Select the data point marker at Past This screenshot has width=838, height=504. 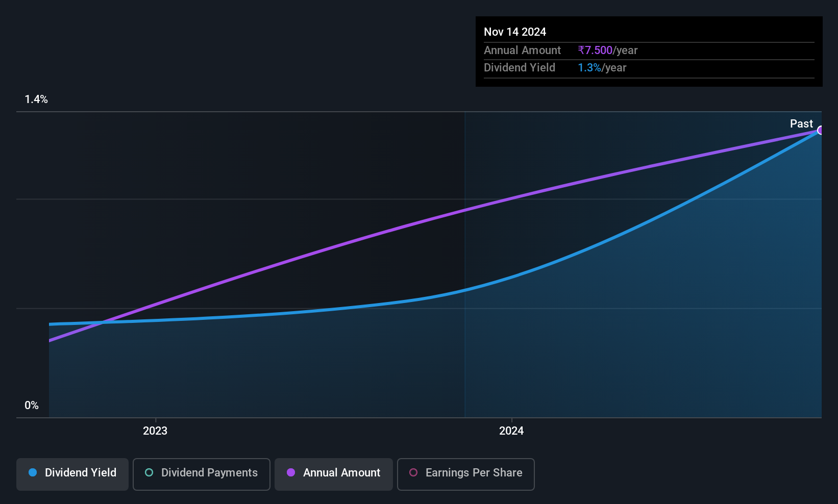coord(820,131)
